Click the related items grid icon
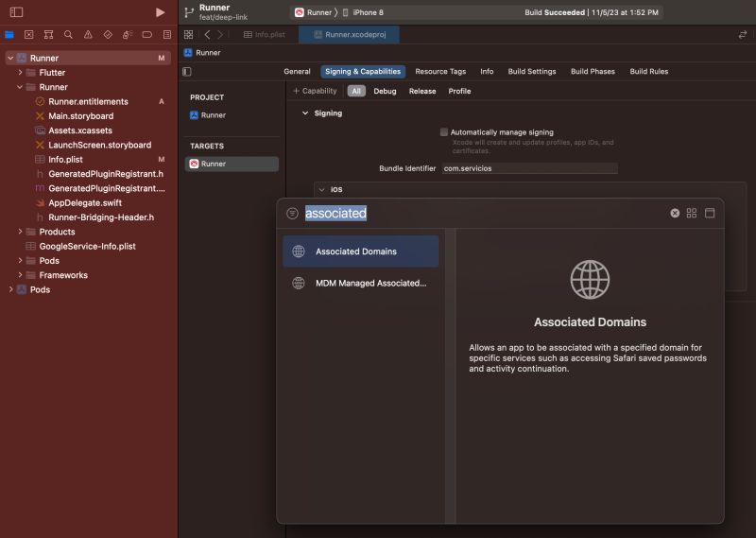 [x=188, y=35]
